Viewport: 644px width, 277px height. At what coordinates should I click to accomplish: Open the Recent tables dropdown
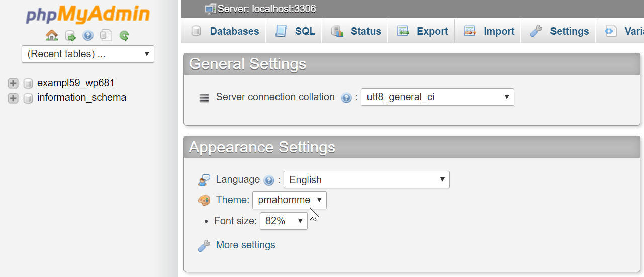[x=88, y=54]
